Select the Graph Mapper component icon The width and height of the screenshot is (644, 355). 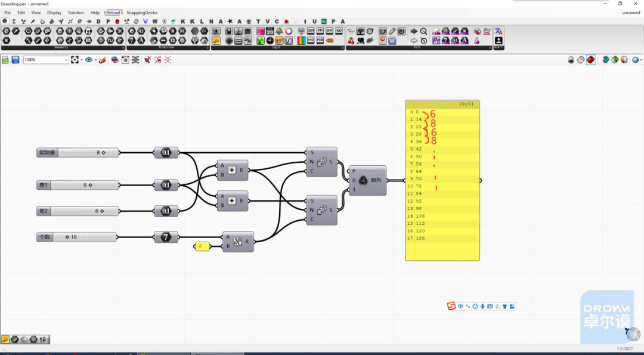[x=289, y=41]
